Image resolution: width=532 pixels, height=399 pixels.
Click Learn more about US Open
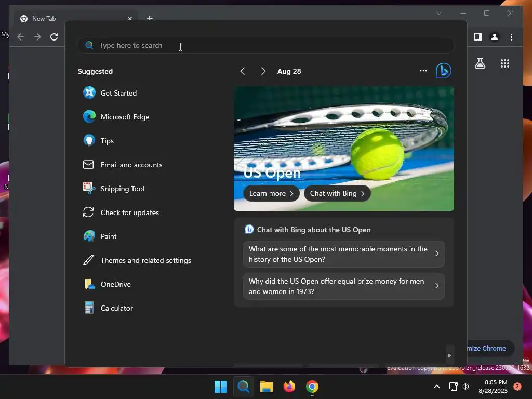pos(271,193)
